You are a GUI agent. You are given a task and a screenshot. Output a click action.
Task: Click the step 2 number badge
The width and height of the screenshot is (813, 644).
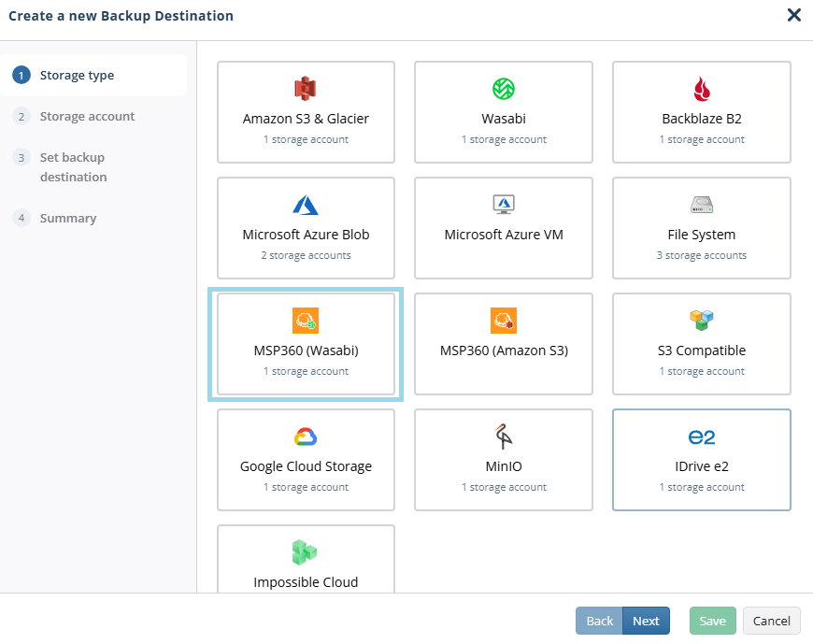tap(21, 116)
